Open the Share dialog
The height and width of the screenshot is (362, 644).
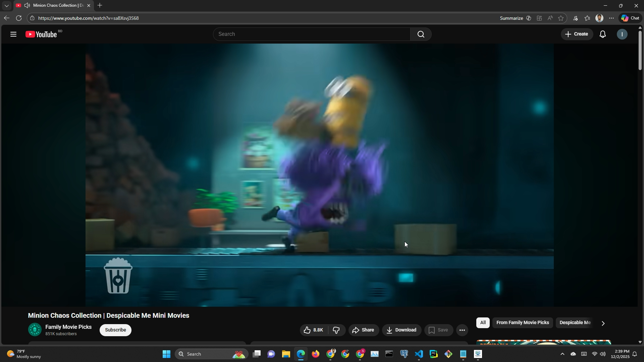[x=363, y=330]
